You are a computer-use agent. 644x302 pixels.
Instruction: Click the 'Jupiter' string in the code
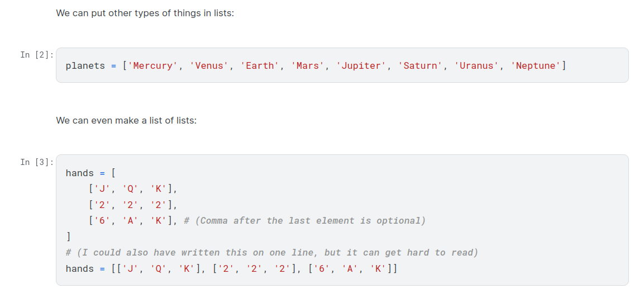(x=361, y=66)
